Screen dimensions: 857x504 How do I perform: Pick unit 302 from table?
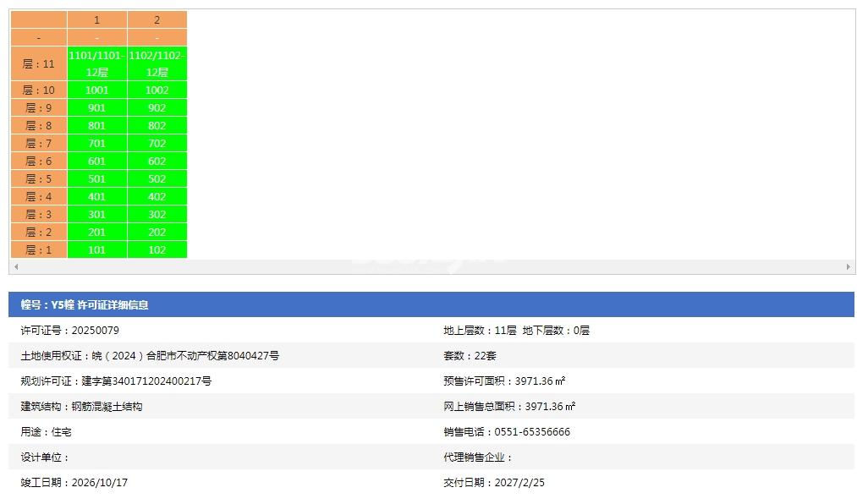point(157,215)
